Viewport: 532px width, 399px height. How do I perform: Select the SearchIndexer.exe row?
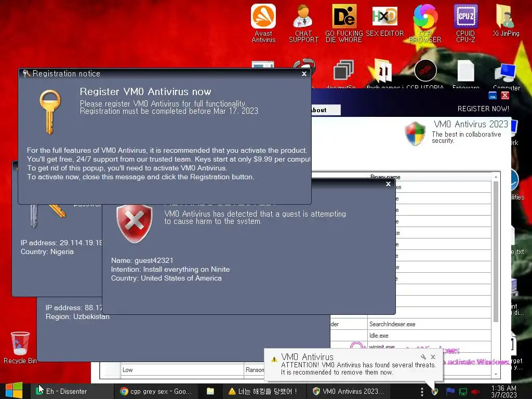click(x=429, y=324)
